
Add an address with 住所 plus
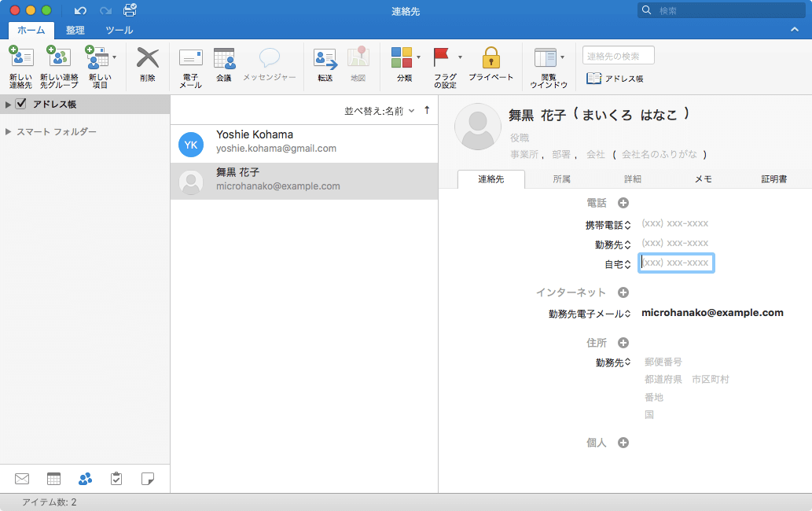(623, 343)
